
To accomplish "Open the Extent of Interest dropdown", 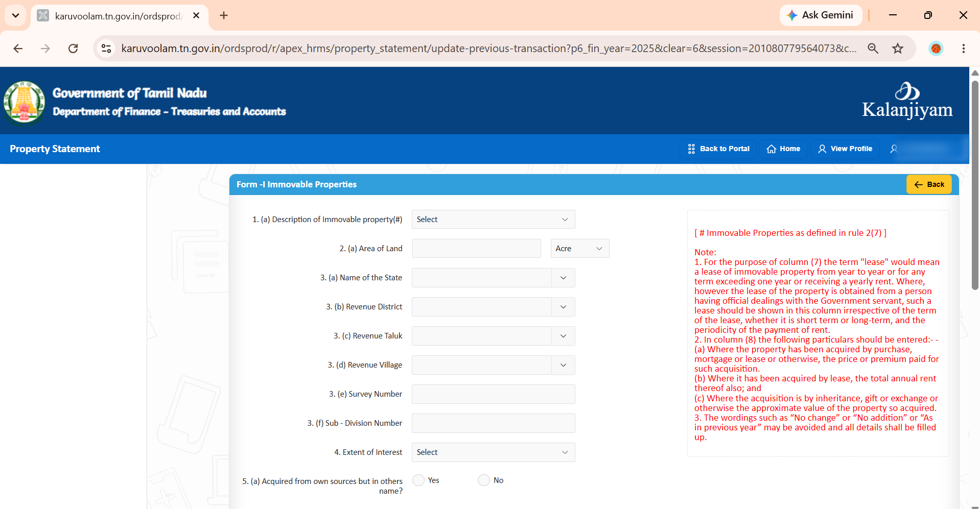I will [x=493, y=452].
